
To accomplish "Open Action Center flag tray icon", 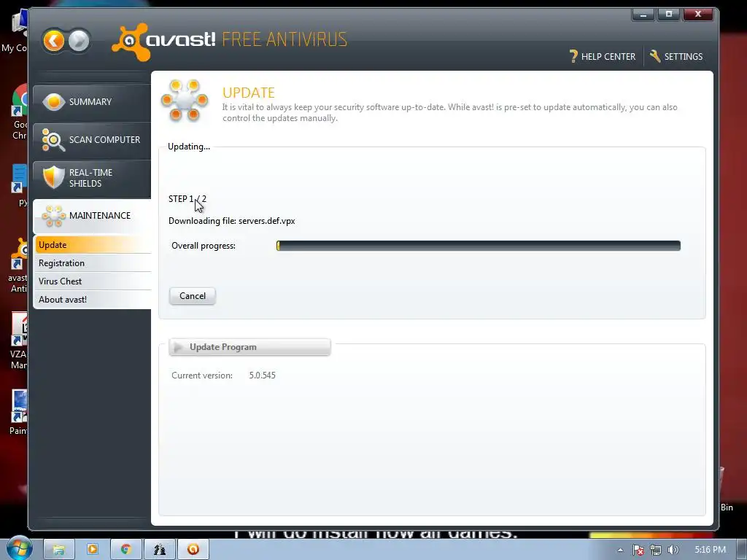I will (638, 550).
